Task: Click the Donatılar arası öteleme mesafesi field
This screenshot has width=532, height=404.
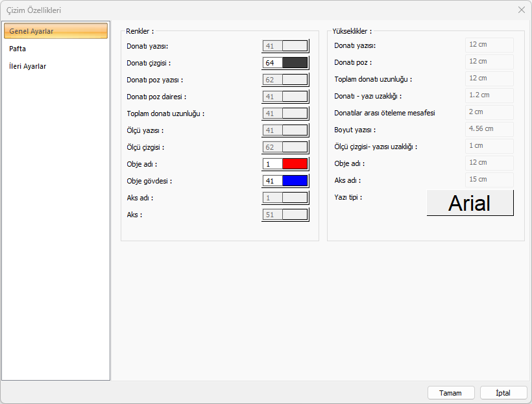Action: point(489,112)
